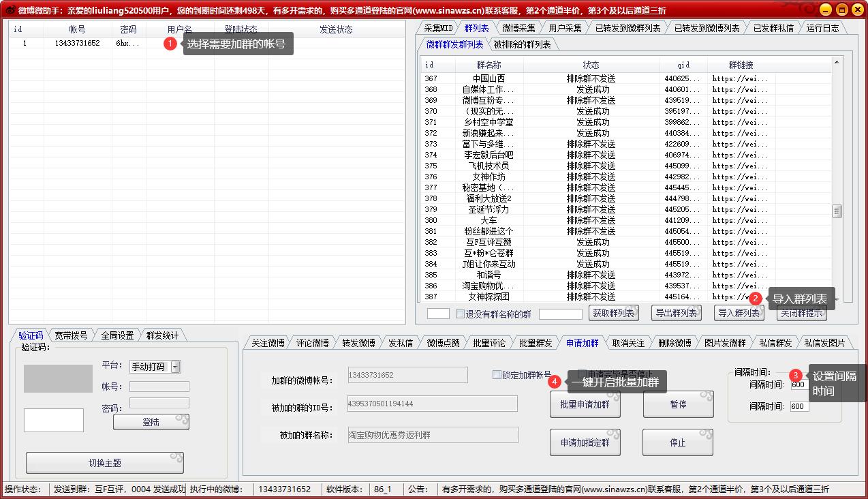The image size is (868, 499).
Task: Open the 已转发到微博列表 tab
Action: pos(707,28)
